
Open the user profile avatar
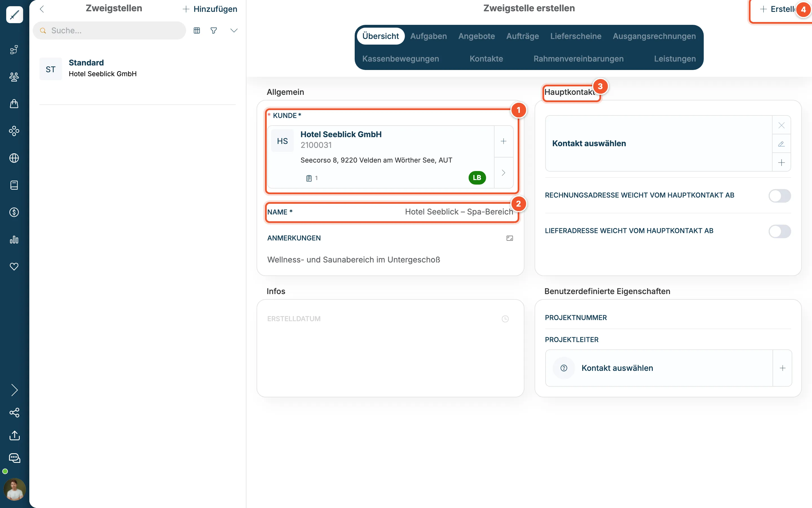click(x=14, y=489)
